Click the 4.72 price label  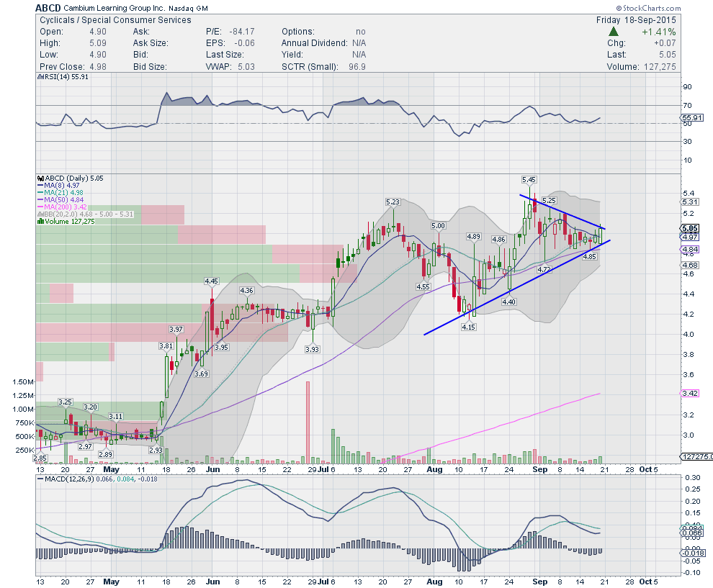[x=544, y=269]
